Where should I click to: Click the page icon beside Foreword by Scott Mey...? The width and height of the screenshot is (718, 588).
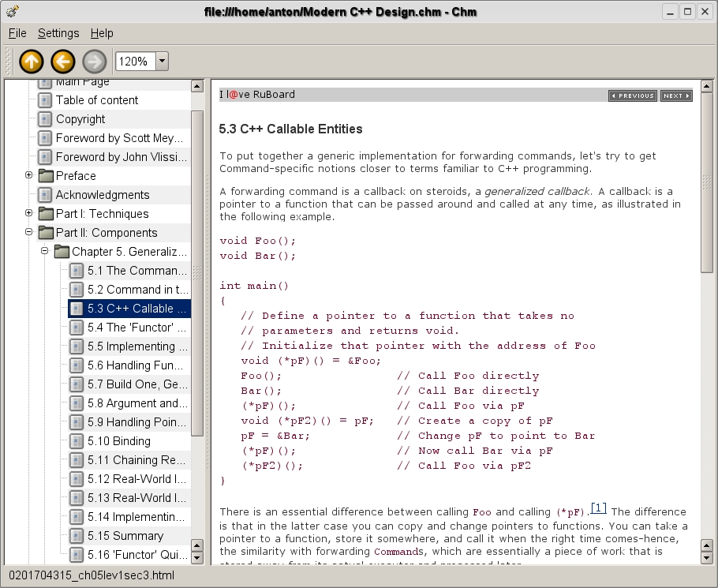pos(45,138)
